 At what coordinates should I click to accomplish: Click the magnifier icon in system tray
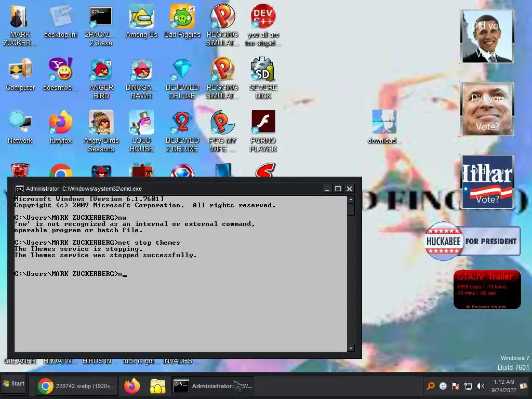tap(431, 386)
